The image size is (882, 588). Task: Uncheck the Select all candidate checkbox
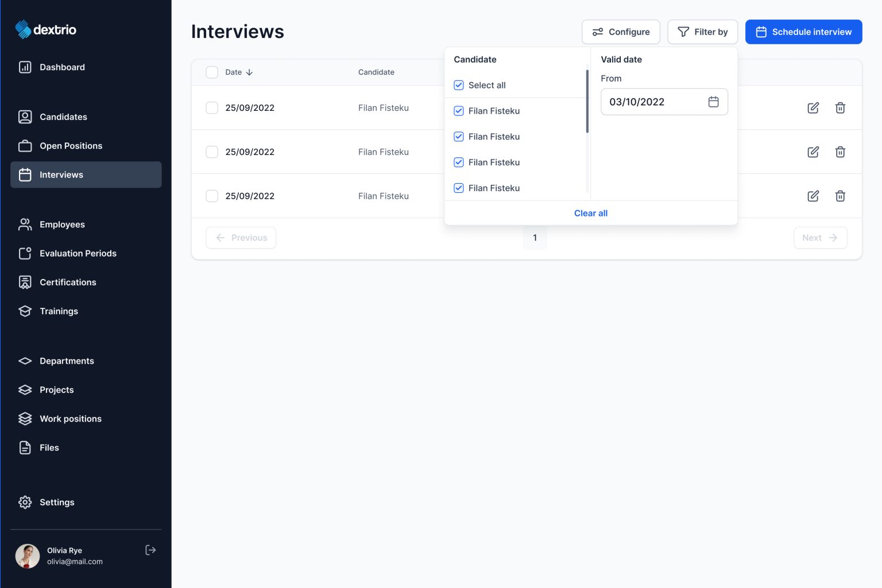[459, 85]
